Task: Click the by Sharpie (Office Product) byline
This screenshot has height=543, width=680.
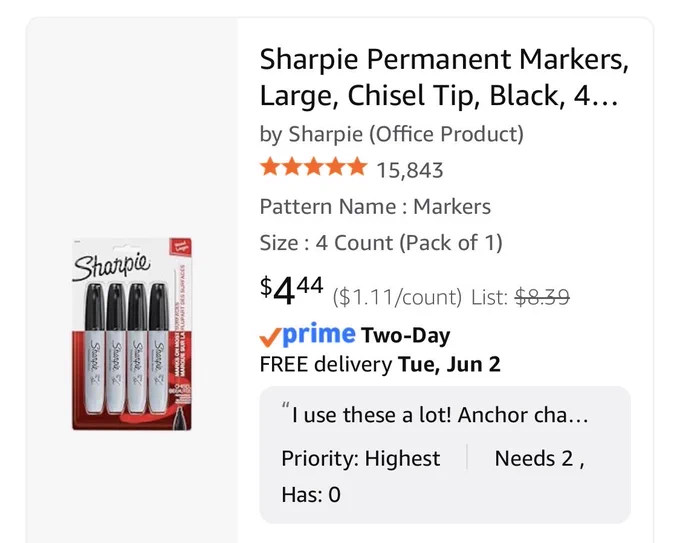Action: point(392,134)
